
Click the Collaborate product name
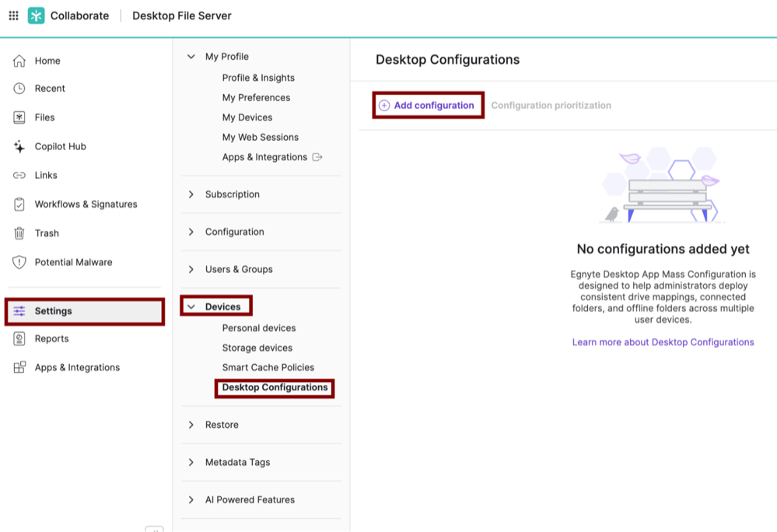pyautogui.click(x=80, y=16)
